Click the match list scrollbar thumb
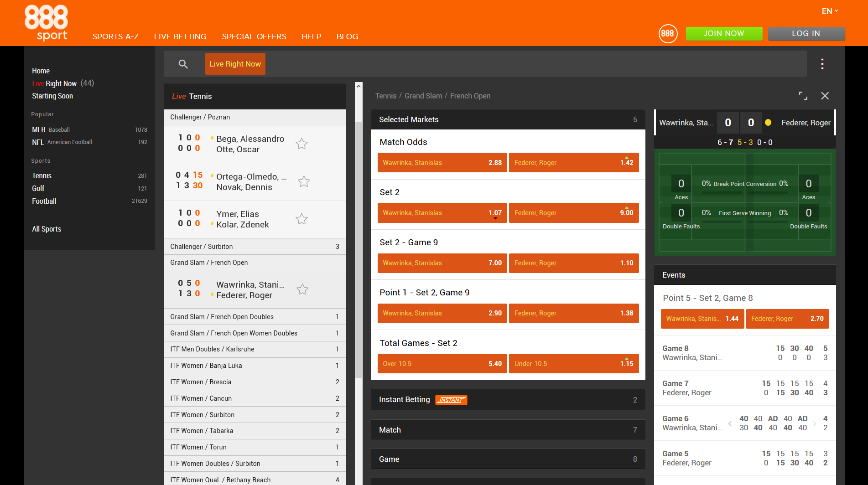This screenshot has height=485, width=868. tap(359, 250)
